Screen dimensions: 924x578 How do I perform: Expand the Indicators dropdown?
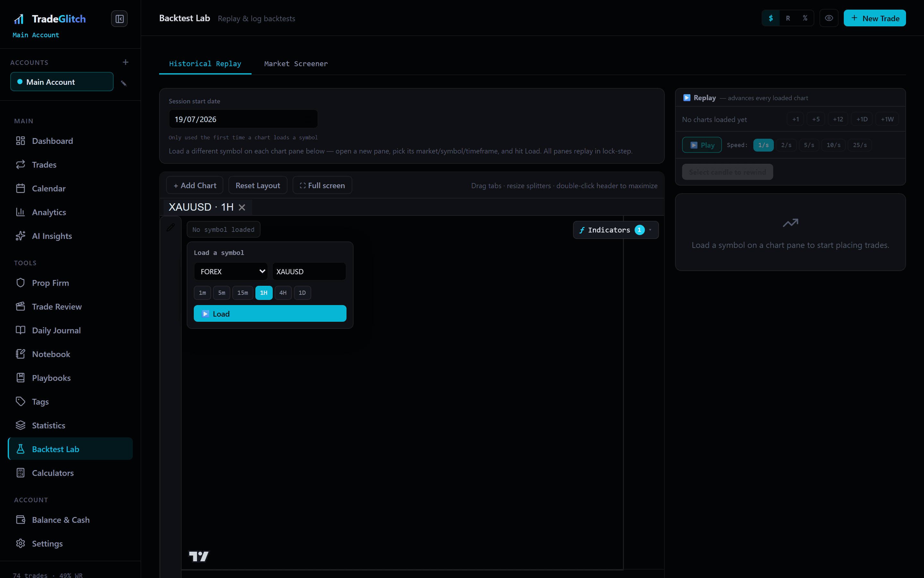click(615, 230)
